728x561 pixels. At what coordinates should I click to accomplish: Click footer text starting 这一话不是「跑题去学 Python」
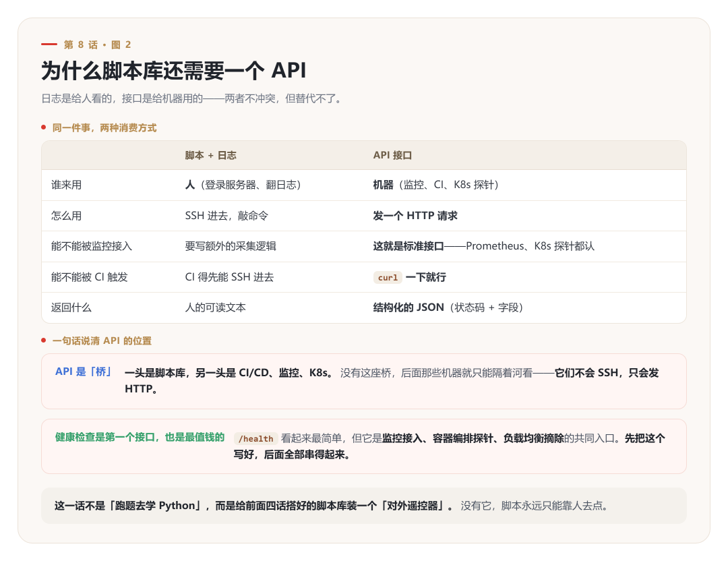(253, 506)
